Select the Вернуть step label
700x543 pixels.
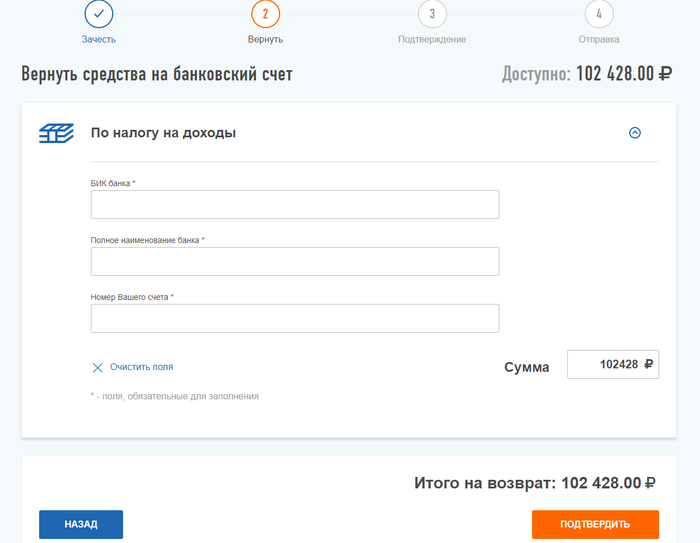pos(265,40)
